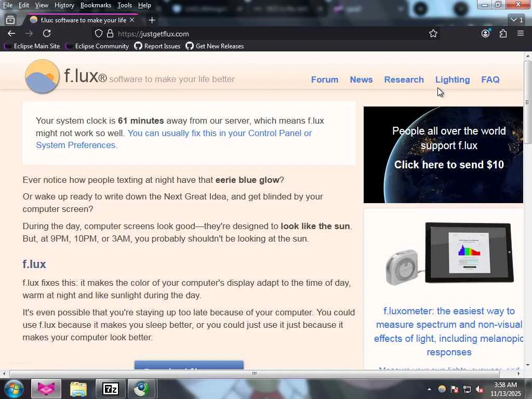Open the Research link
This screenshot has height=399, width=532.
point(404,79)
